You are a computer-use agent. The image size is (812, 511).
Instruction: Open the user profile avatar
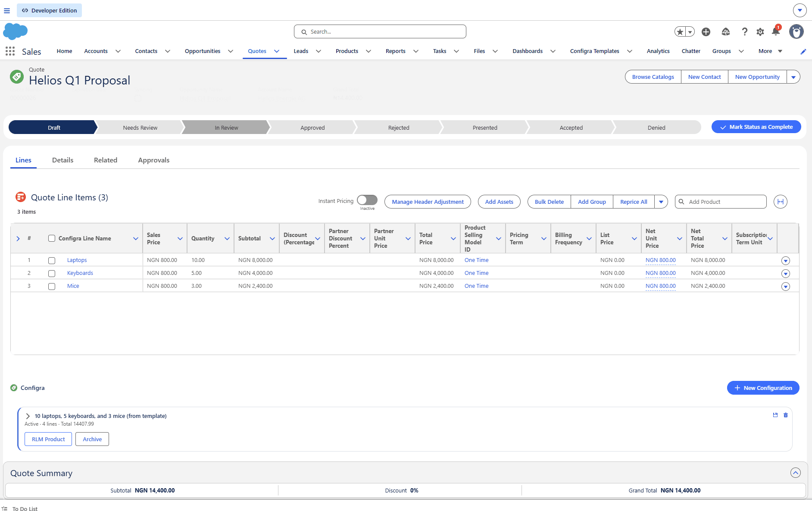coord(796,31)
